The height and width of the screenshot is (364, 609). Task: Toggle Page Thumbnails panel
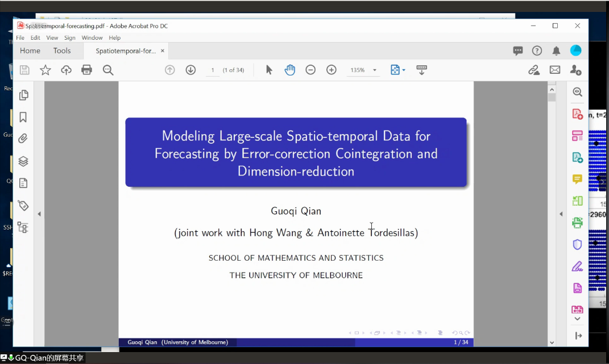[23, 95]
